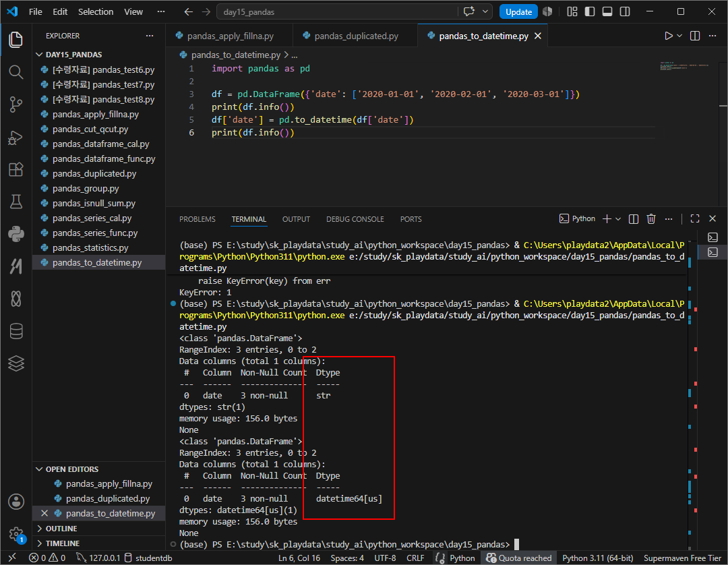This screenshot has width=728, height=565.
Task: Hide the panel with its close X
Action: 712,218
